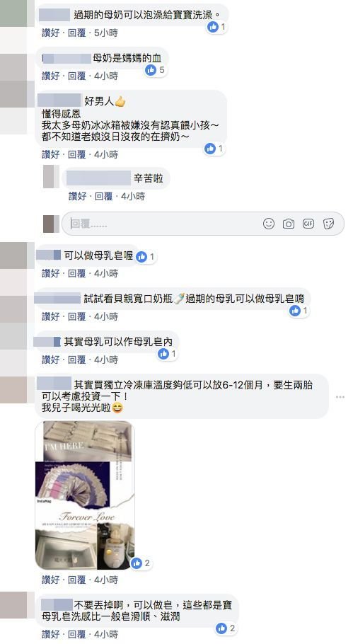This screenshot has width=353, height=644.
Task: Click 讚好 under the 辛苦啦 reply
Action: [x=77, y=196]
